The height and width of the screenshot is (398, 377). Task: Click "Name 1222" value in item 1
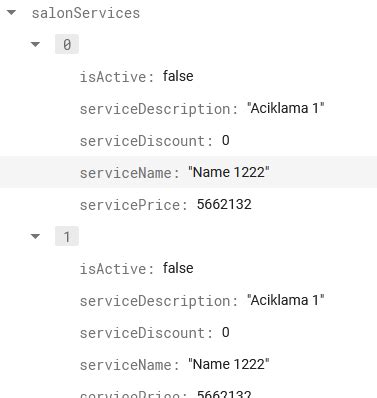(229, 364)
